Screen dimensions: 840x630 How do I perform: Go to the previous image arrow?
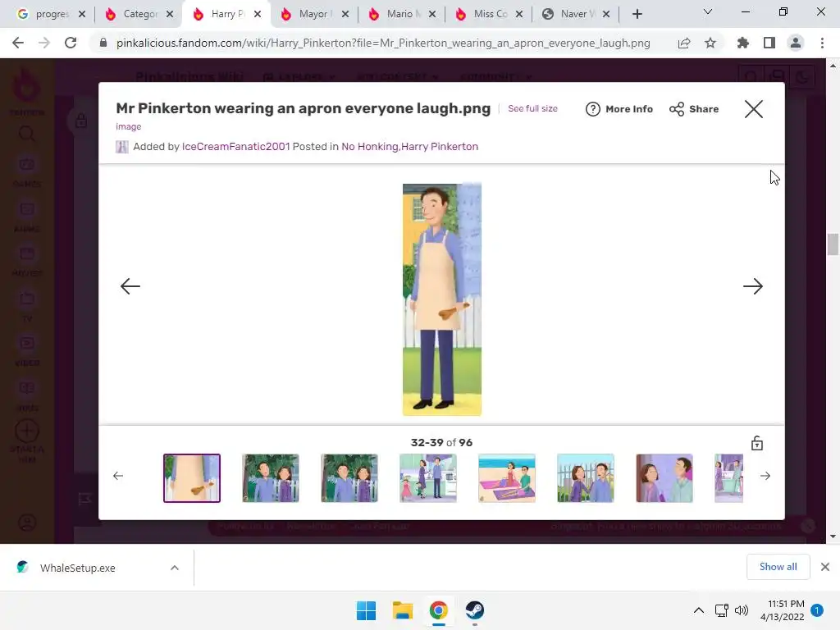coord(130,286)
